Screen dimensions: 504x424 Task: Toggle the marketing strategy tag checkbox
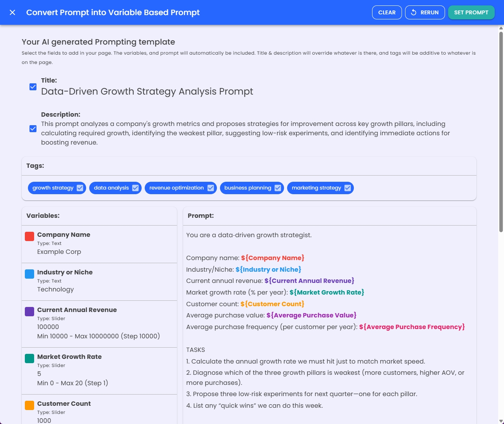[348, 188]
